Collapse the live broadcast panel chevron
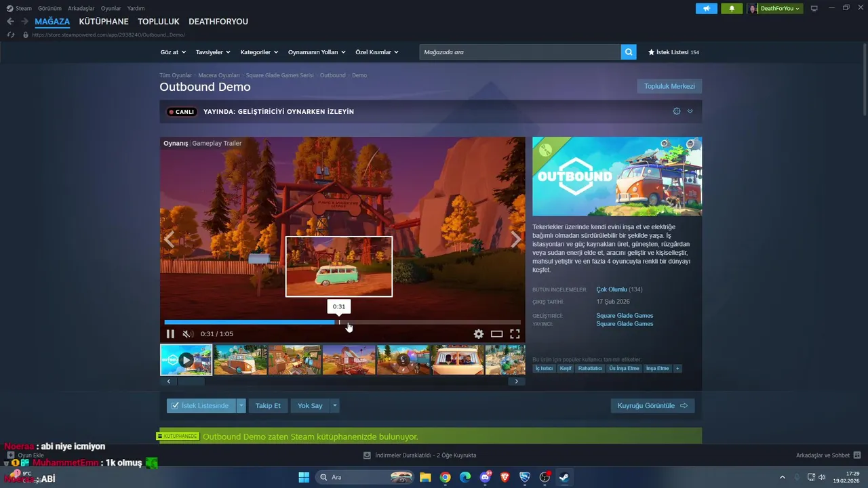Viewport: 868px width, 488px height. pos(690,111)
